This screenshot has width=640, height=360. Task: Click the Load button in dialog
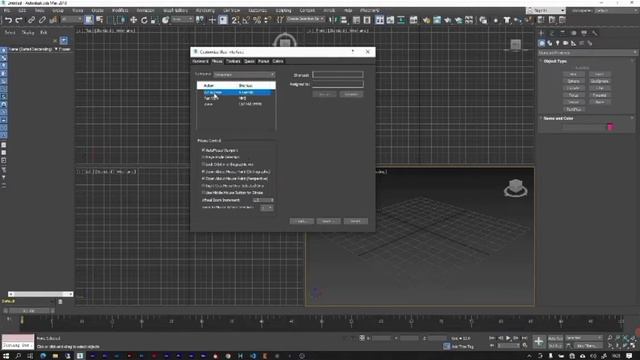point(302,221)
